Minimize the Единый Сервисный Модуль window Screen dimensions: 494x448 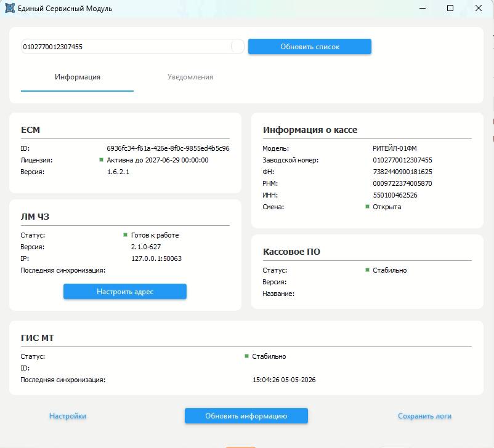(x=423, y=8)
